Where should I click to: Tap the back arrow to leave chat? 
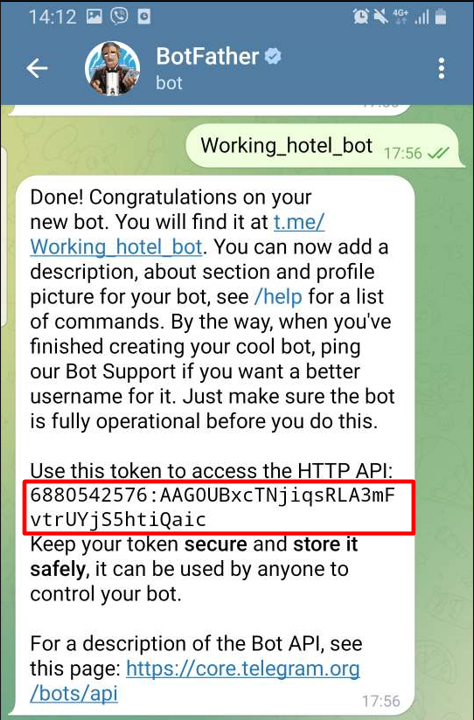point(37,68)
